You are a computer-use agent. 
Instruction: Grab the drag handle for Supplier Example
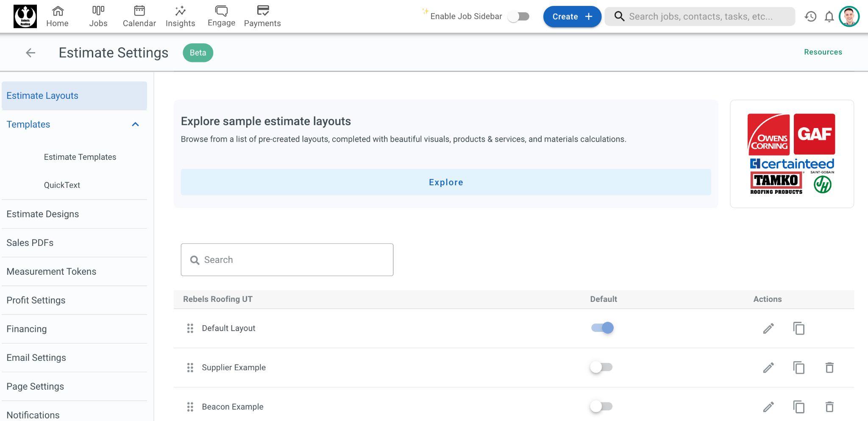[x=190, y=368]
